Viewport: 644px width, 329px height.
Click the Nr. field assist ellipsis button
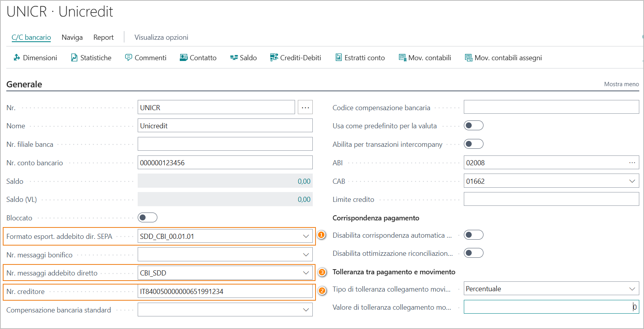click(x=305, y=107)
